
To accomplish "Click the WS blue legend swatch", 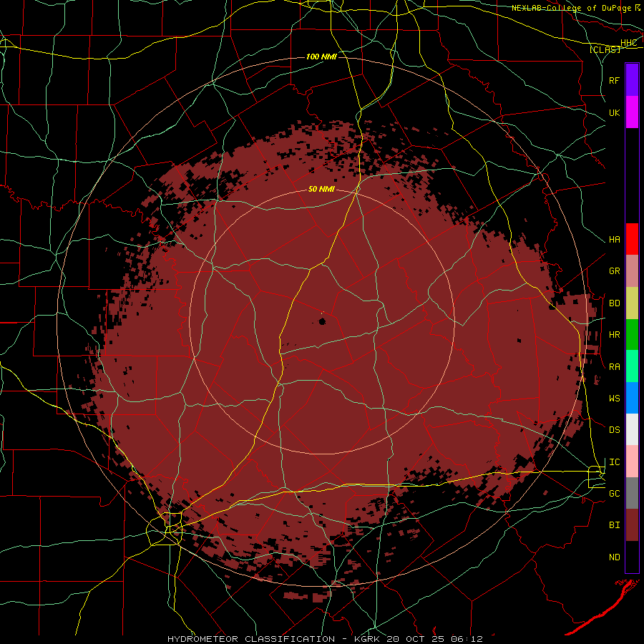I will [x=632, y=398].
